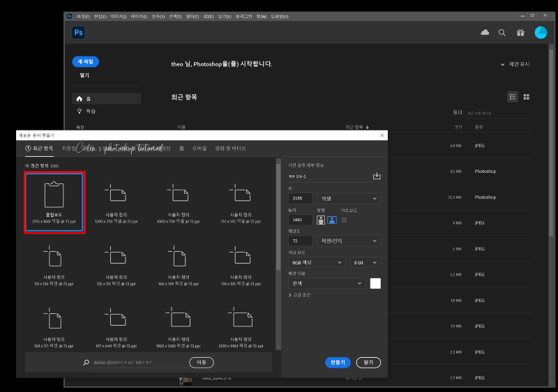Switch to the 영화 및 비디오 tab
The height and width of the screenshot is (392, 558).
(230, 149)
